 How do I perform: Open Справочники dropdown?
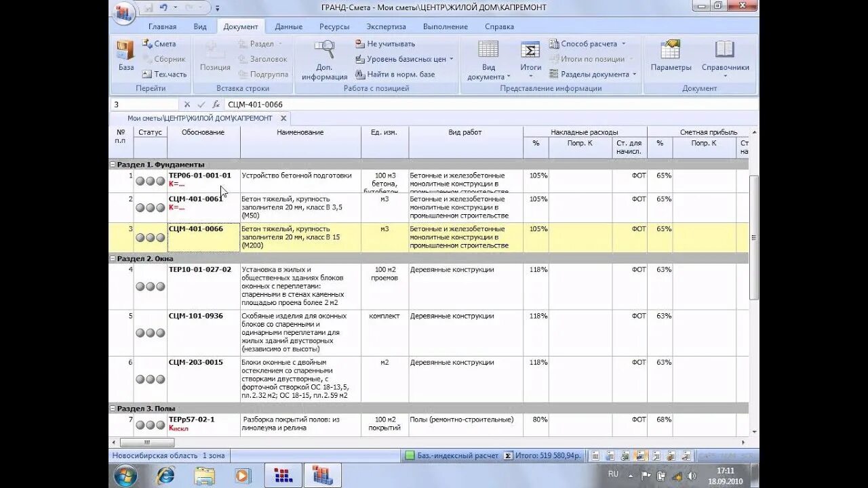pyautogui.click(x=725, y=59)
